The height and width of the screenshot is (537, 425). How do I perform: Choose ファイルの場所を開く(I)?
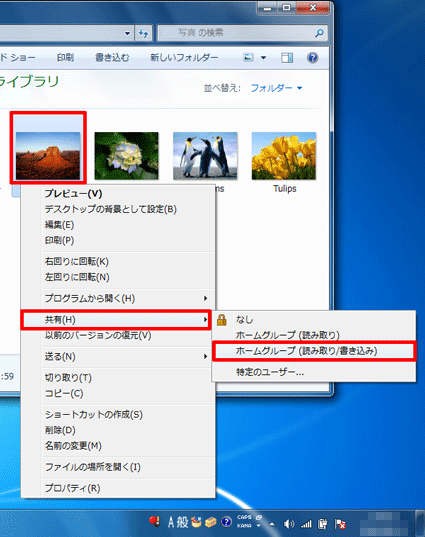tap(118, 467)
